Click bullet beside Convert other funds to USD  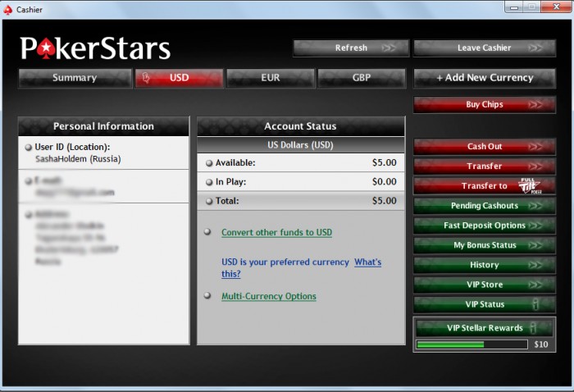(x=207, y=232)
